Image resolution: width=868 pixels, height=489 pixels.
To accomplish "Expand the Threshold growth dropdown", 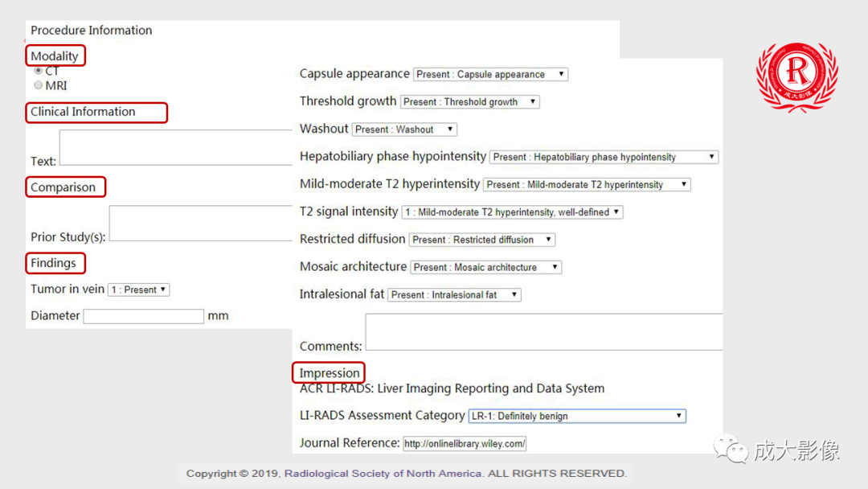I will click(469, 102).
